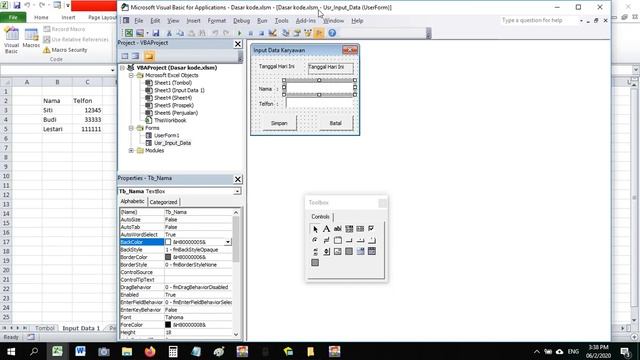640x360 pixels.
Task: Click the Paste icon in VBA toolbar
Action: 191,33
